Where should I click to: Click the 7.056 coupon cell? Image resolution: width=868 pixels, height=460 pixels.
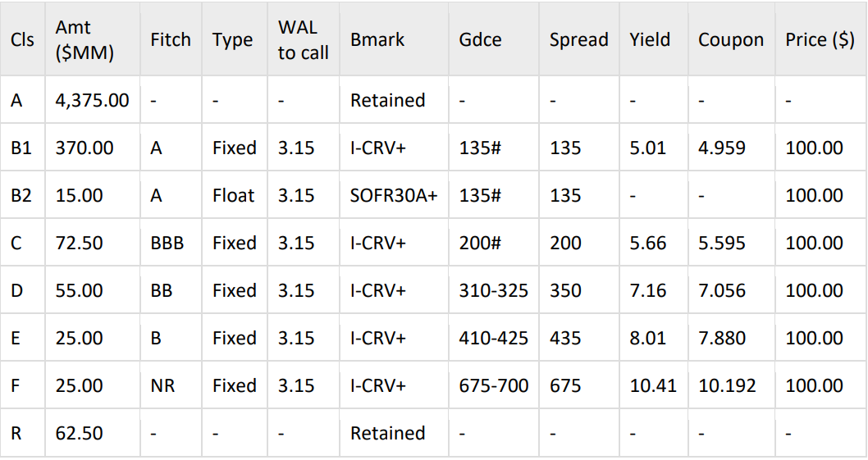coord(722,291)
